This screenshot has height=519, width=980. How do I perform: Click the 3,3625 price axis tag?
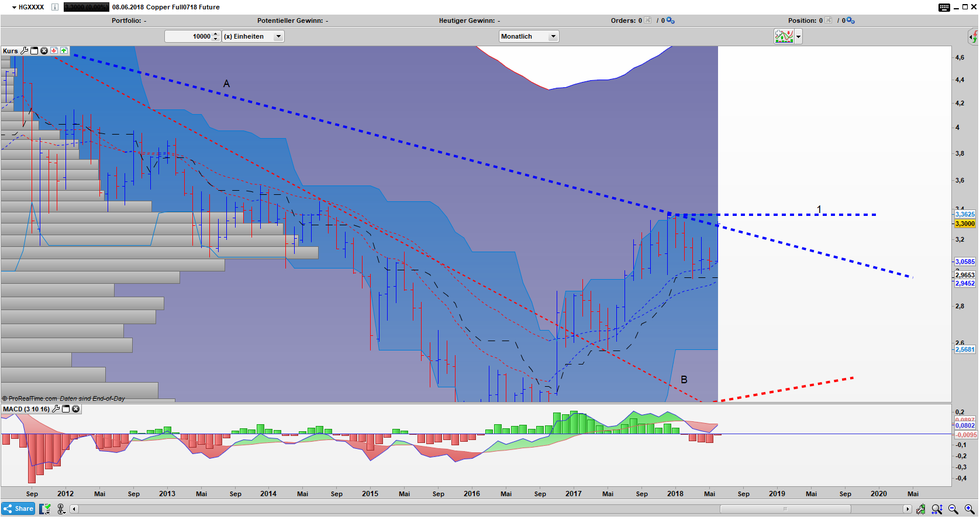point(965,214)
